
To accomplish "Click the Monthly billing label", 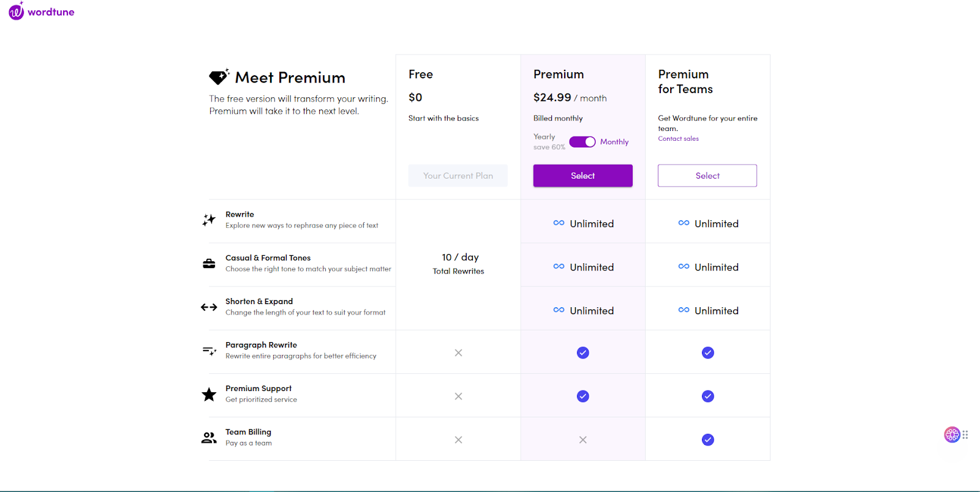I will (614, 142).
